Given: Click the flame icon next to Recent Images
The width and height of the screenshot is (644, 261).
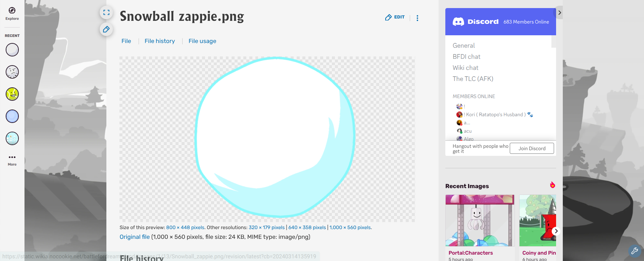Looking at the screenshot, I should pyautogui.click(x=552, y=185).
